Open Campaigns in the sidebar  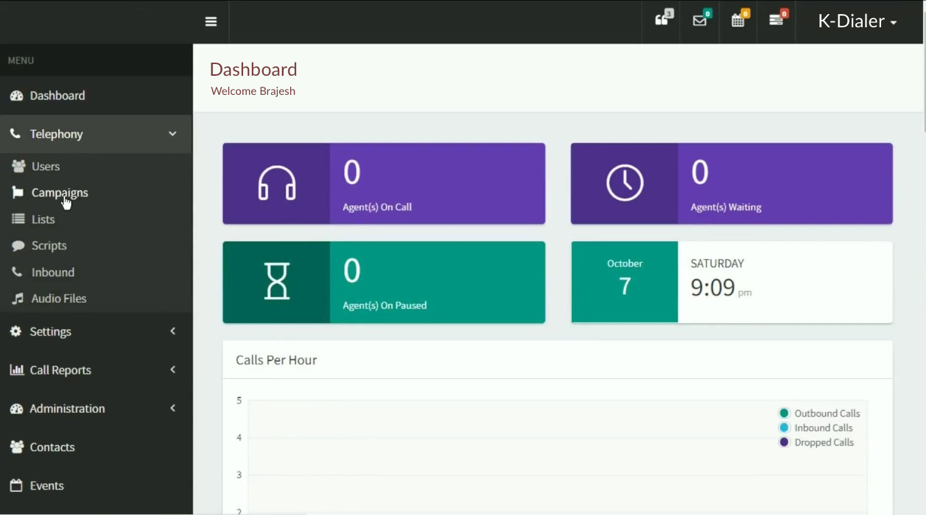(59, 192)
